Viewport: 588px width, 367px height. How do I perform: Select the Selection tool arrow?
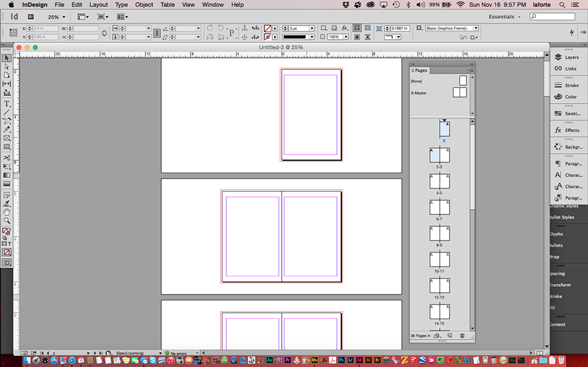[7, 58]
